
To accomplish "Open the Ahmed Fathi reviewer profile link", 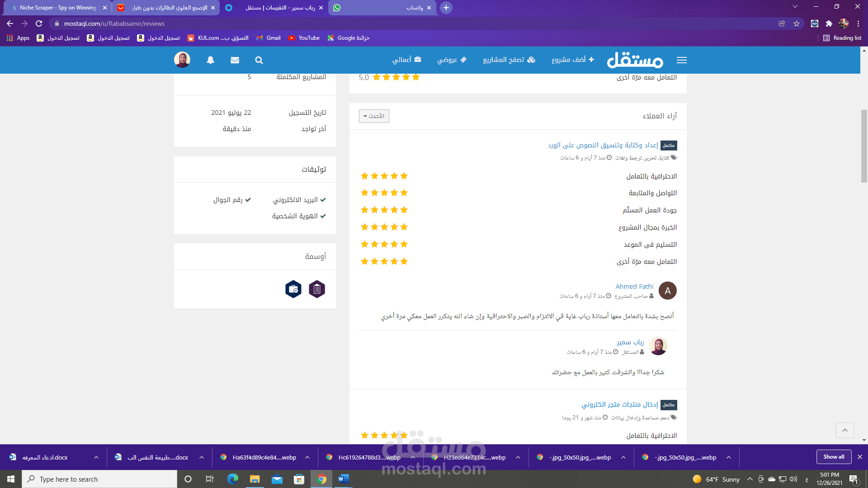I will (x=634, y=286).
